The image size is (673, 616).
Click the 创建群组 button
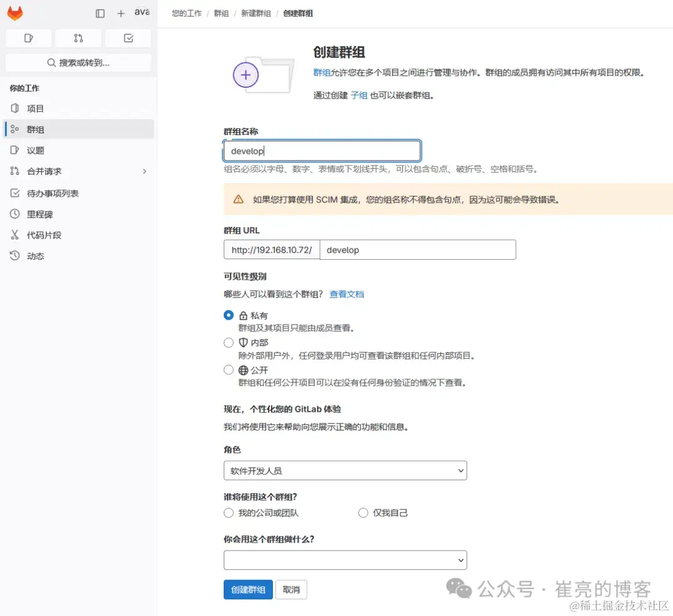pyautogui.click(x=247, y=589)
